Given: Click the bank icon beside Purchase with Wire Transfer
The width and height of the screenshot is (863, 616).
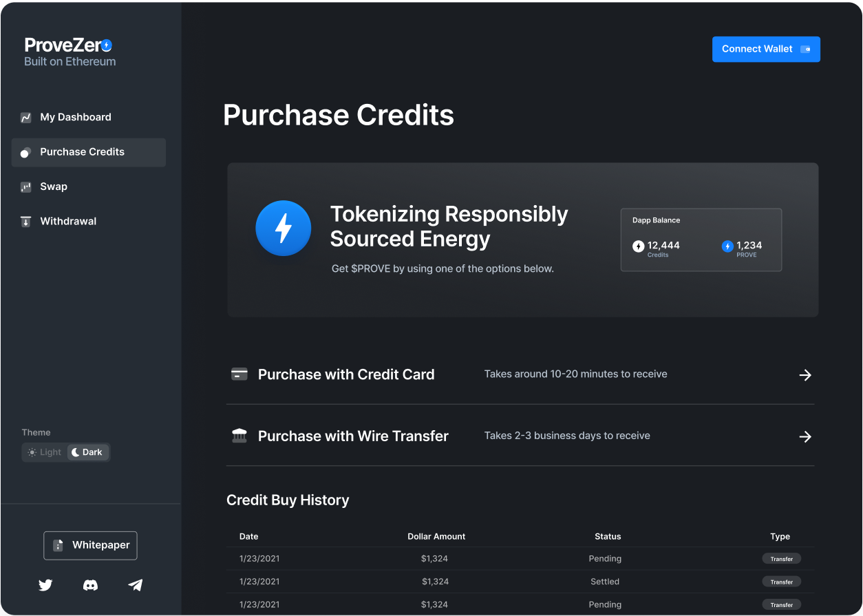Looking at the screenshot, I should [x=239, y=436].
